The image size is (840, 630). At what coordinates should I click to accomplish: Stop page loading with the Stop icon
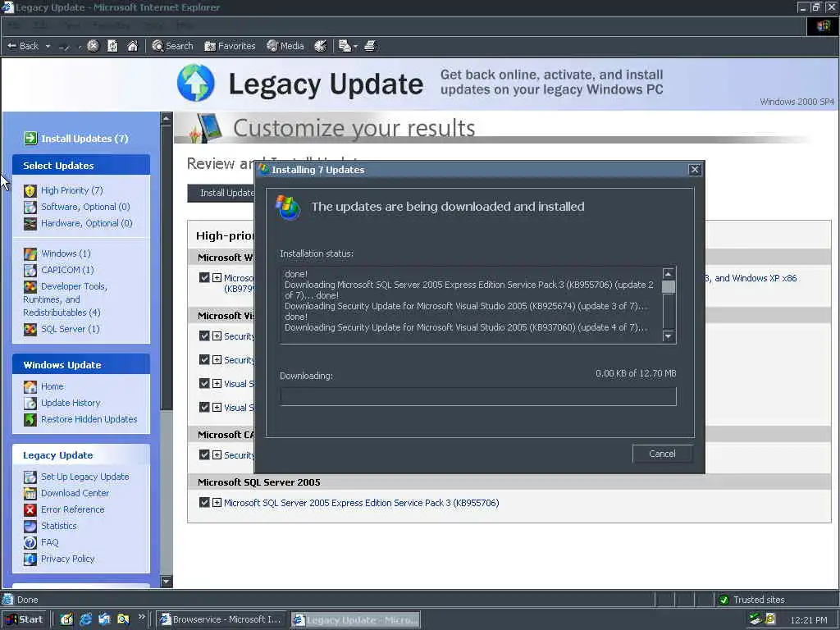(93, 46)
